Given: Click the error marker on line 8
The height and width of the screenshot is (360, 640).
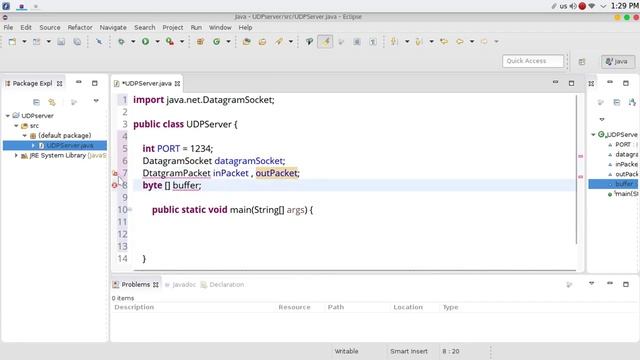Looking at the screenshot, I should pos(115,185).
